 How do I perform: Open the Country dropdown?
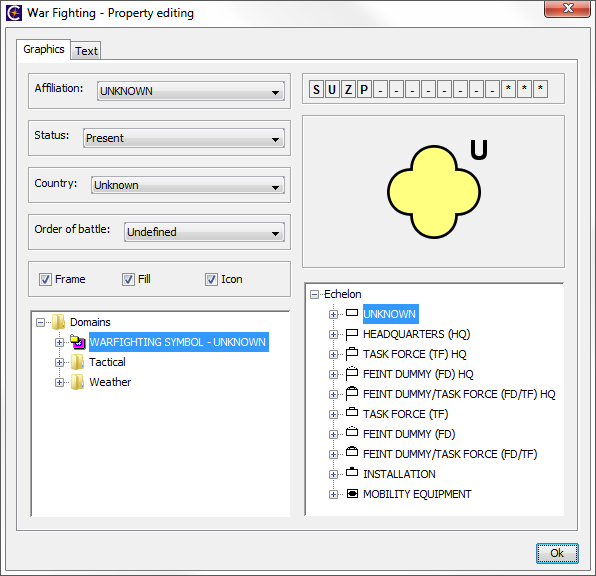[187, 185]
